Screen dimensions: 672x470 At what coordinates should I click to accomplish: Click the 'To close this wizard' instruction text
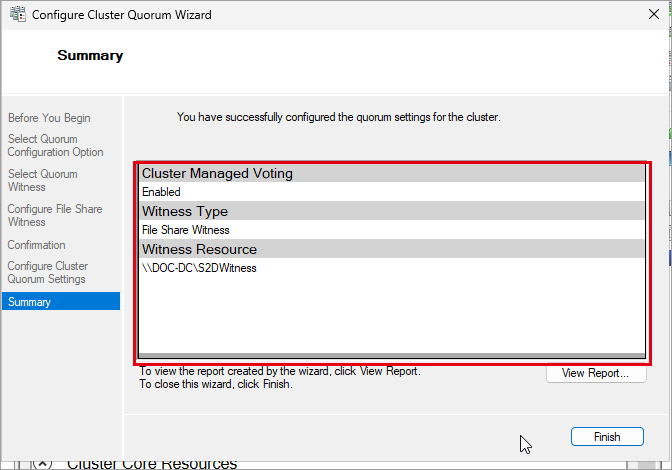coord(216,384)
